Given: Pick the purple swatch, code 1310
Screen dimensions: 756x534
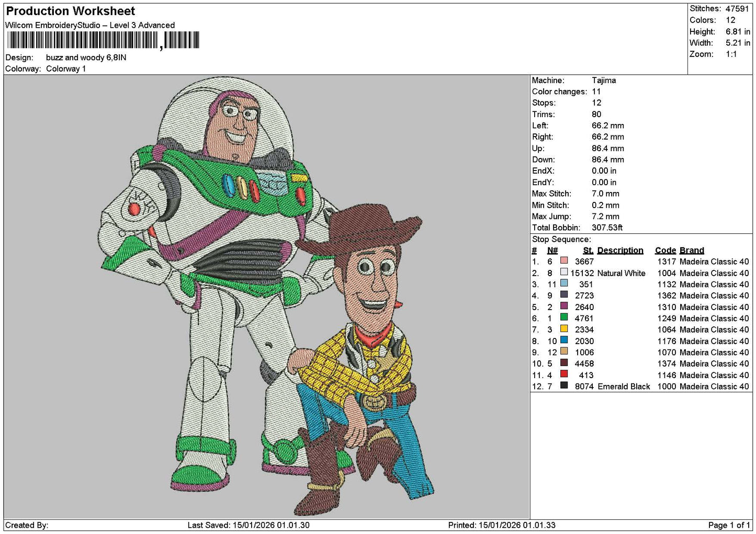Looking at the screenshot, I should tap(564, 306).
